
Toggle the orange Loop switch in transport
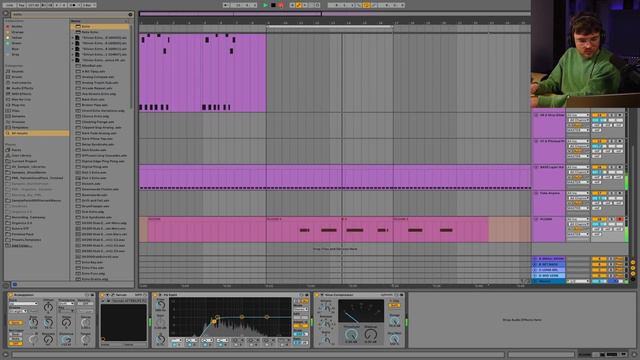click(367, 5)
